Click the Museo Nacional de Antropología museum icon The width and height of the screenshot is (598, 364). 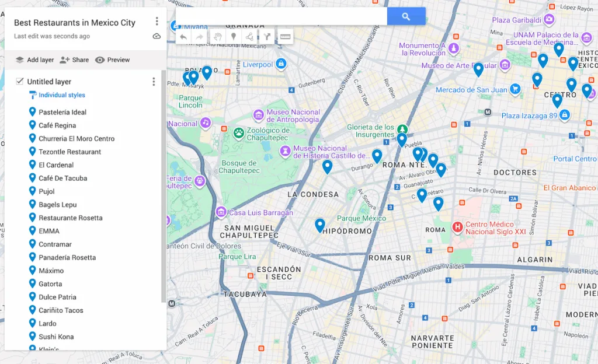tap(258, 115)
